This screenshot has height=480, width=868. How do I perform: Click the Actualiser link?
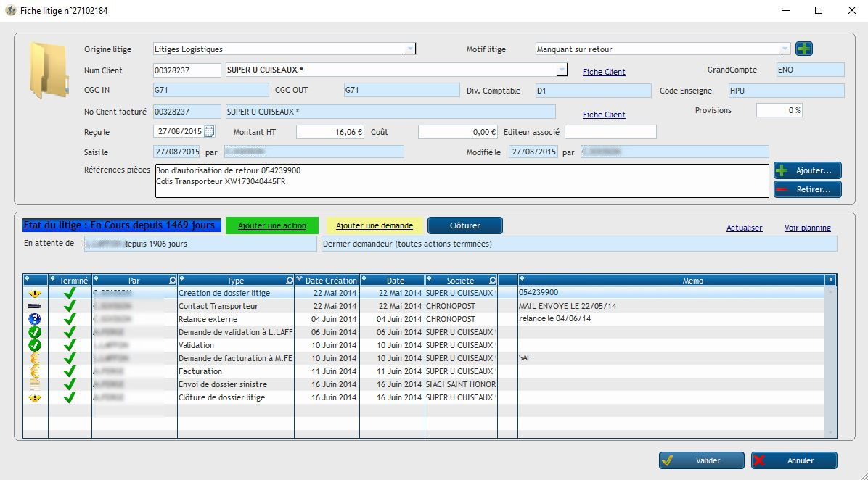pyautogui.click(x=744, y=228)
